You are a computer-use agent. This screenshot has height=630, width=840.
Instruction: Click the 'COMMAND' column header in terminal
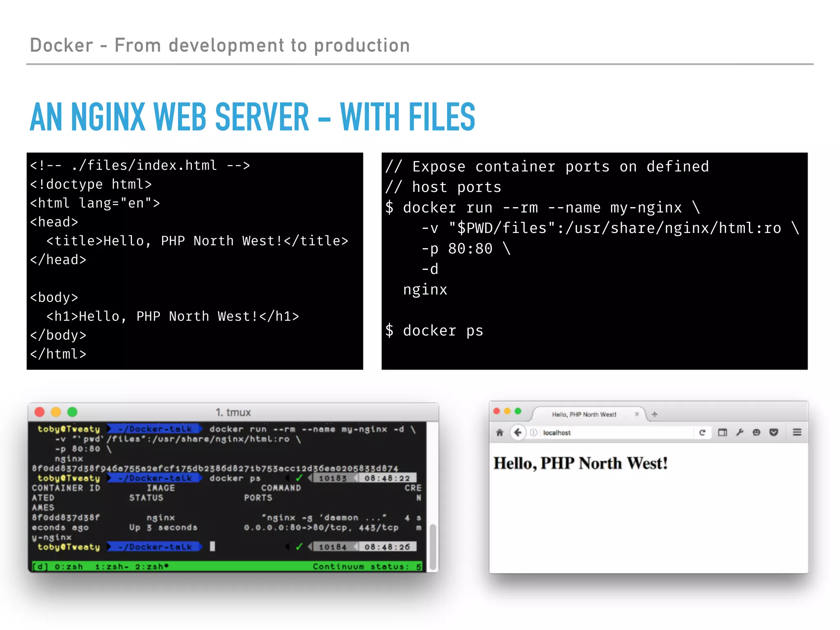pos(281,488)
